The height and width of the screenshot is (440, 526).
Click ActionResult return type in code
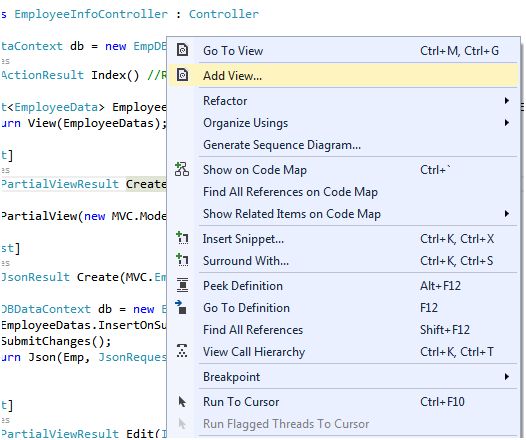click(42, 75)
